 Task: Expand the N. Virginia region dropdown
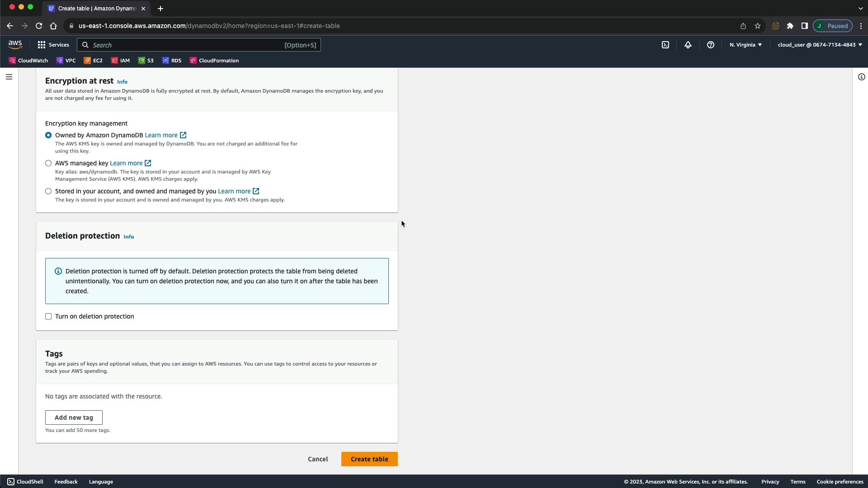coord(745,45)
